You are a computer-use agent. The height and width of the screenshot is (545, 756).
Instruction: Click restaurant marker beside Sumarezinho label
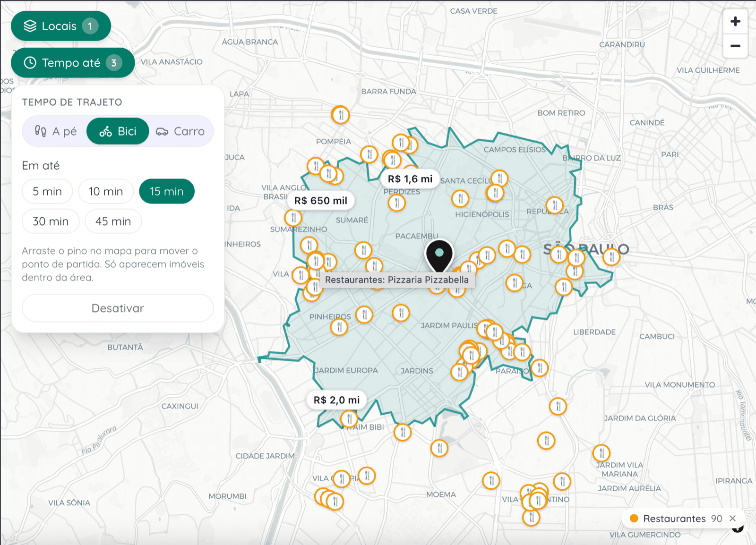click(293, 218)
